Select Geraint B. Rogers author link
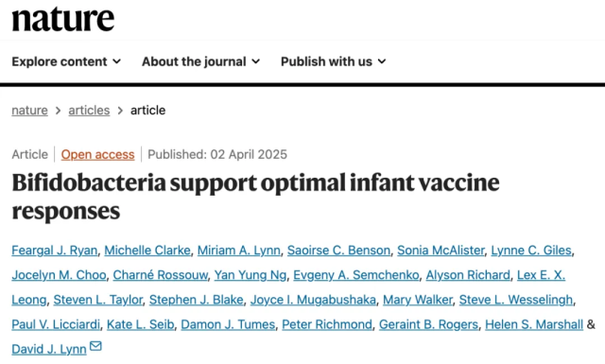This screenshot has height=364, width=605. (x=428, y=324)
